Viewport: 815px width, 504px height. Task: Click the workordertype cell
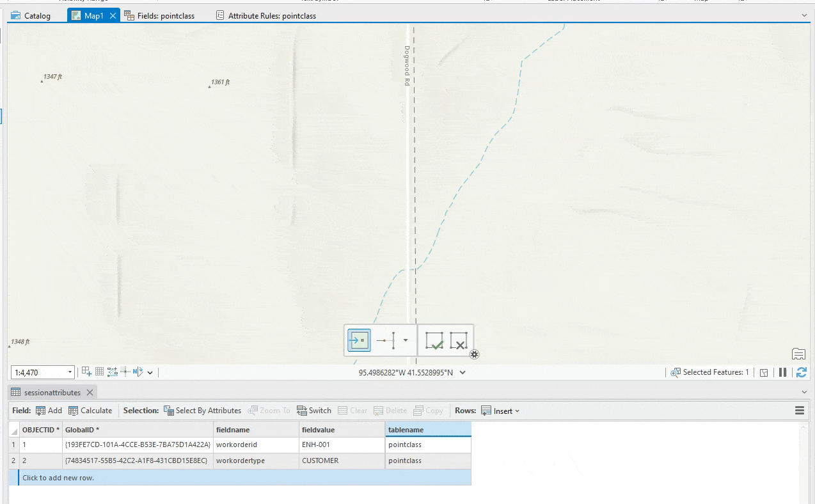point(256,461)
